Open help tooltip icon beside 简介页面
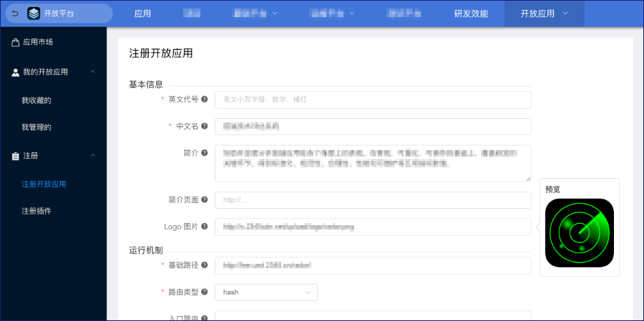This screenshot has height=321, width=644. click(205, 199)
